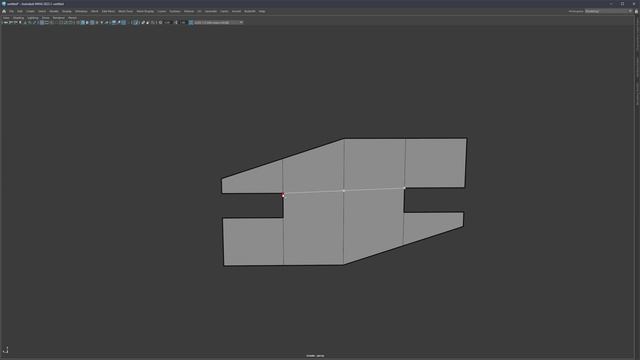Open the File menu
Image resolution: width=640 pixels, height=360 pixels.
pyautogui.click(x=11, y=11)
